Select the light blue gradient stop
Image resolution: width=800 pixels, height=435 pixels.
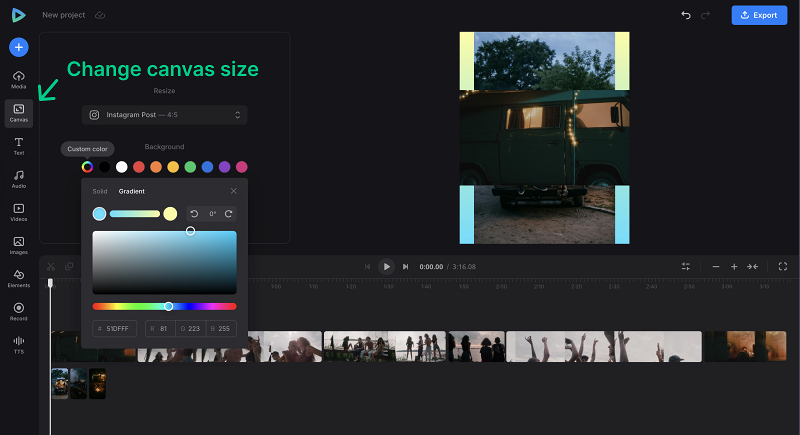[x=99, y=214]
